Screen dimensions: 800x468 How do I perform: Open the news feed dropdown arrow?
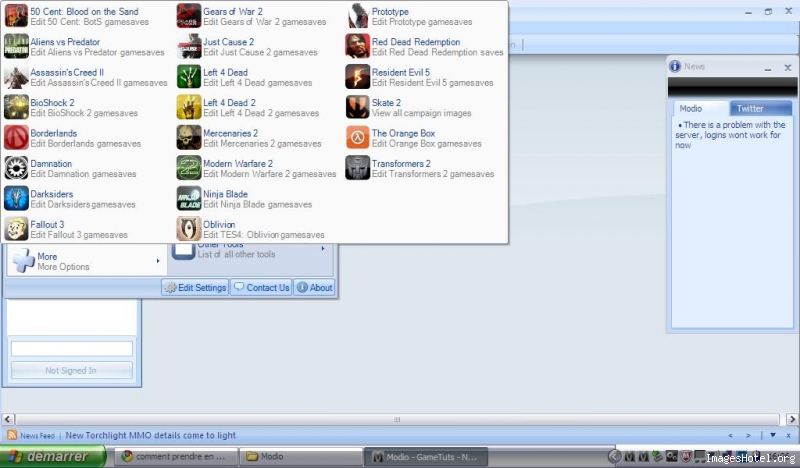pos(773,435)
